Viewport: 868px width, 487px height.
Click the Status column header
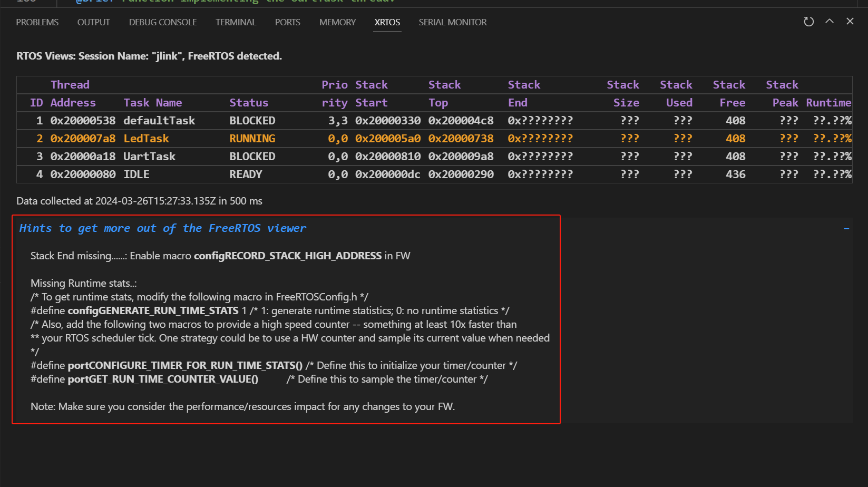coord(249,103)
